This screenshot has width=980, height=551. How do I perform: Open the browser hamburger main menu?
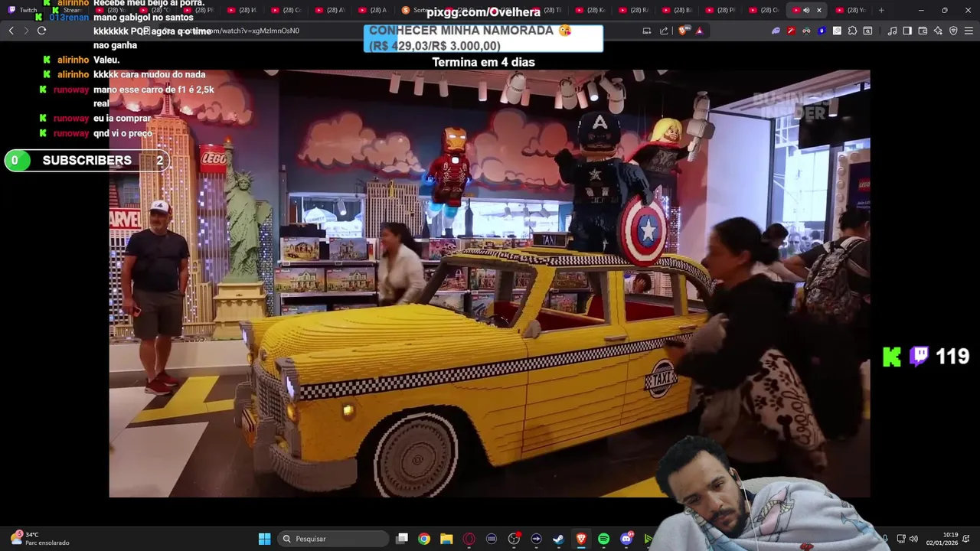[969, 31]
